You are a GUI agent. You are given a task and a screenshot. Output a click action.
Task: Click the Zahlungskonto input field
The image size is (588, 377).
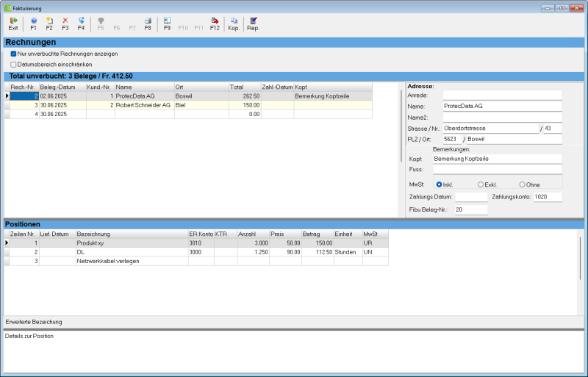548,197
